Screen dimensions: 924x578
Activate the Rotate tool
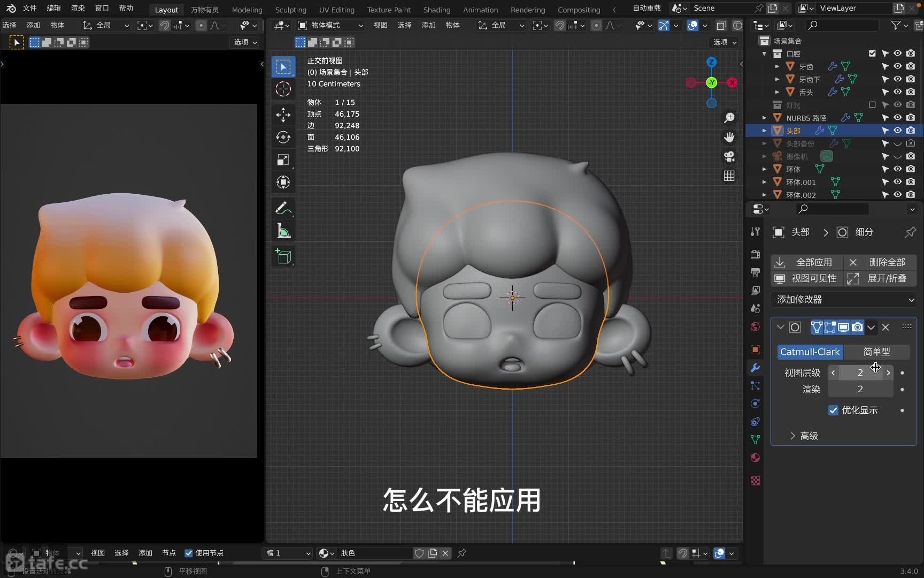point(283,138)
